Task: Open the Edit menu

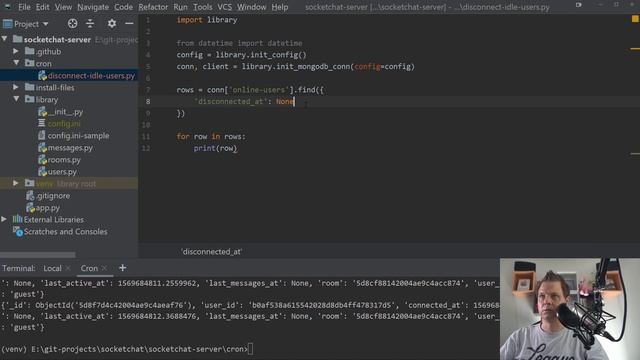Action: (42, 7)
